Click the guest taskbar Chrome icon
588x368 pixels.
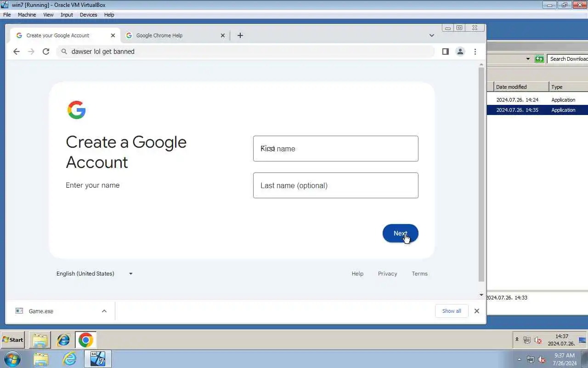pos(85,340)
